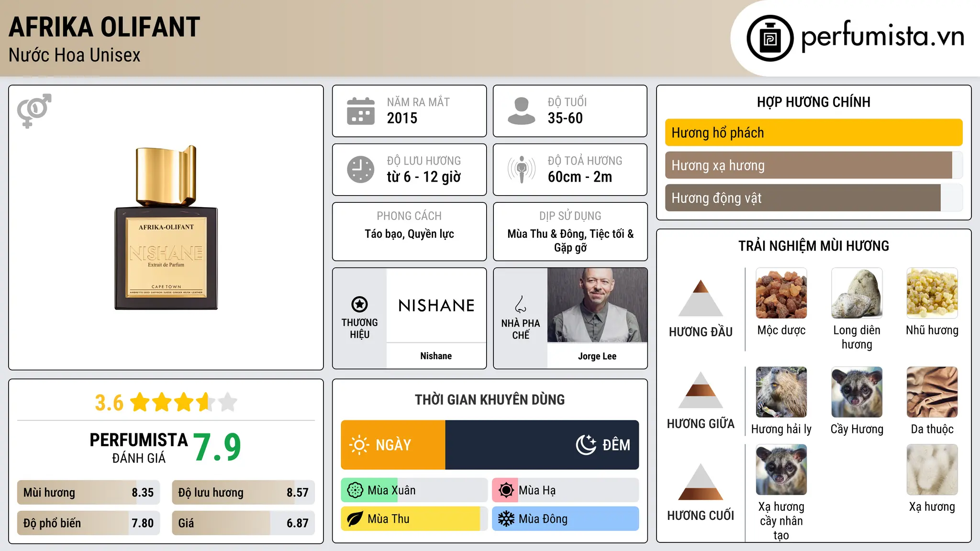Click the green 7.9 Perfumista score
Viewport: 980px width, 551px height.
click(x=217, y=447)
